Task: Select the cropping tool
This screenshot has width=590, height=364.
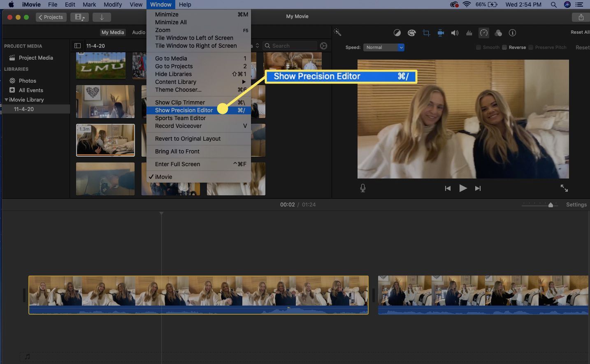Action: pyautogui.click(x=426, y=33)
